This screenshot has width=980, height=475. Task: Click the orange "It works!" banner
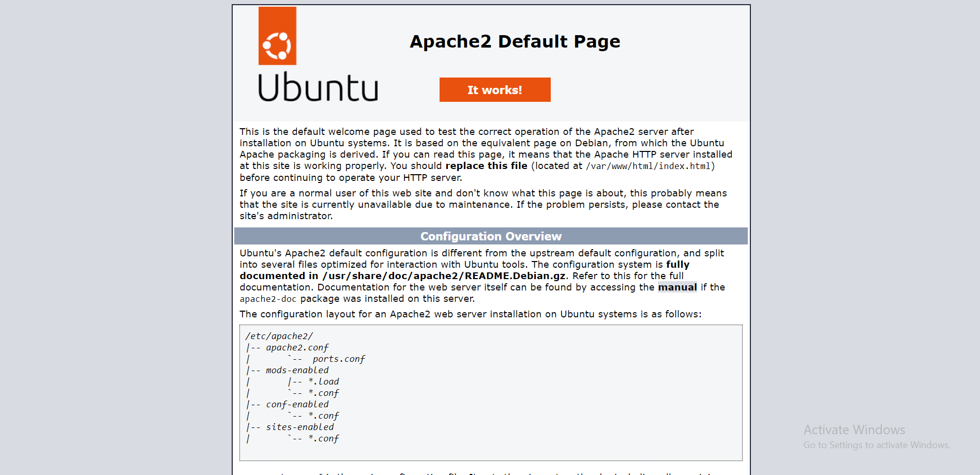click(x=495, y=90)
